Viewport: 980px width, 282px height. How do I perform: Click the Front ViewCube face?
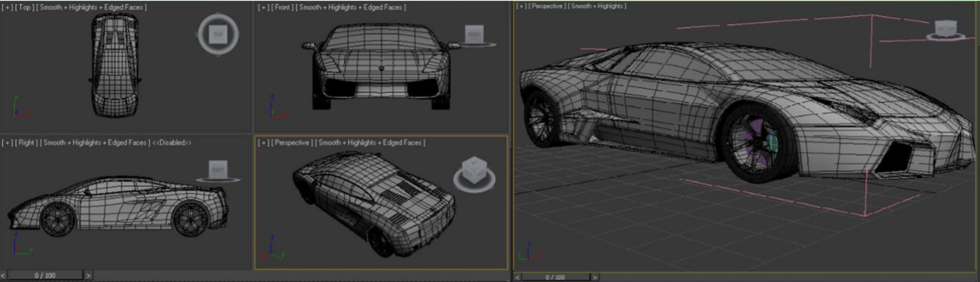[x=474, y=34]
